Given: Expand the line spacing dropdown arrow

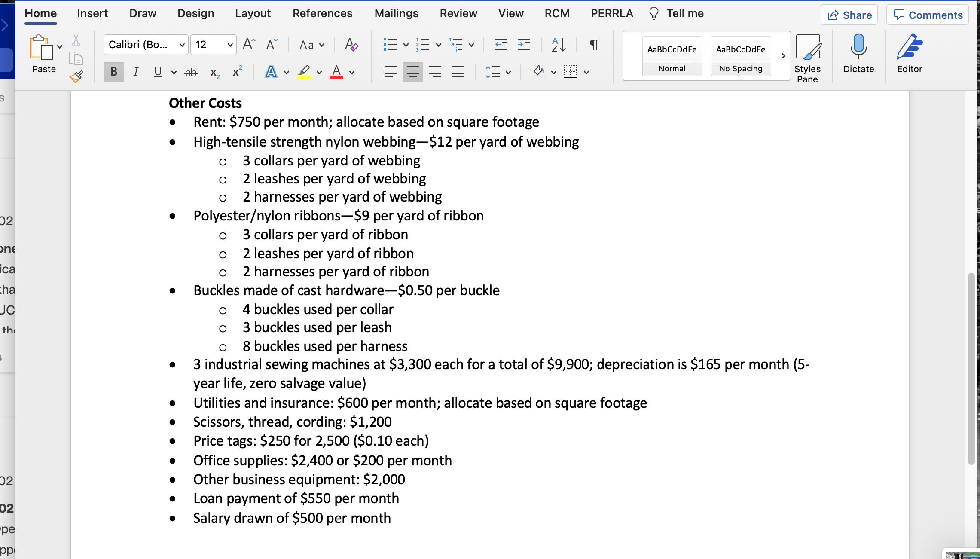Looking at the screenshot, I should click(508, 72).
